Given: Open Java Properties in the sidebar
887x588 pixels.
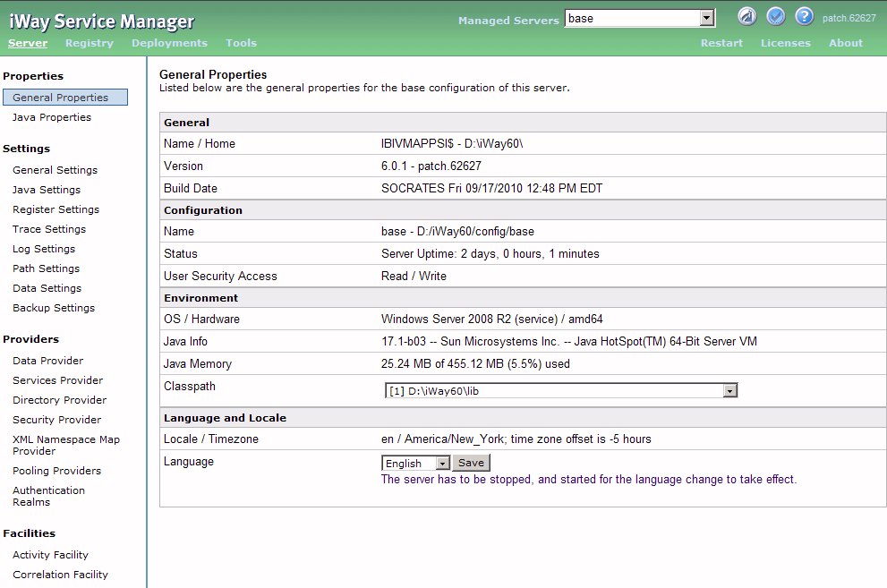Looking at the screenshot, I should pos(52,117).
